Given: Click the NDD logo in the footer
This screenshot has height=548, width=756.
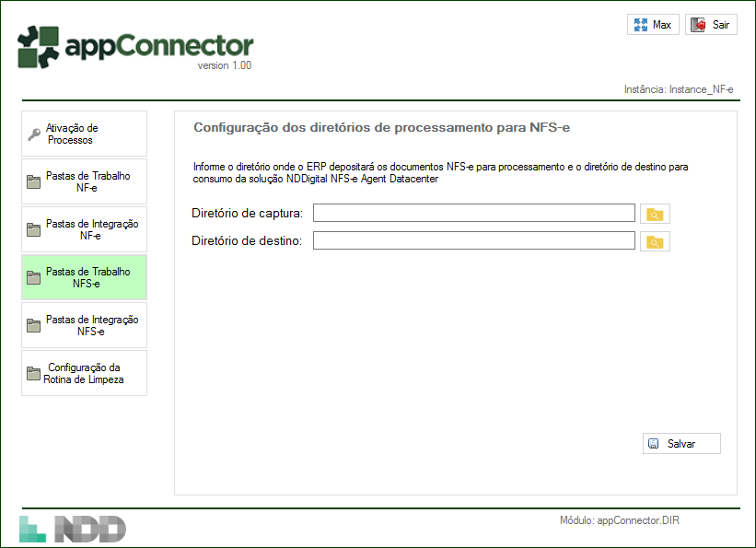Looking at the screenshot, I should (x=73, y=529).
